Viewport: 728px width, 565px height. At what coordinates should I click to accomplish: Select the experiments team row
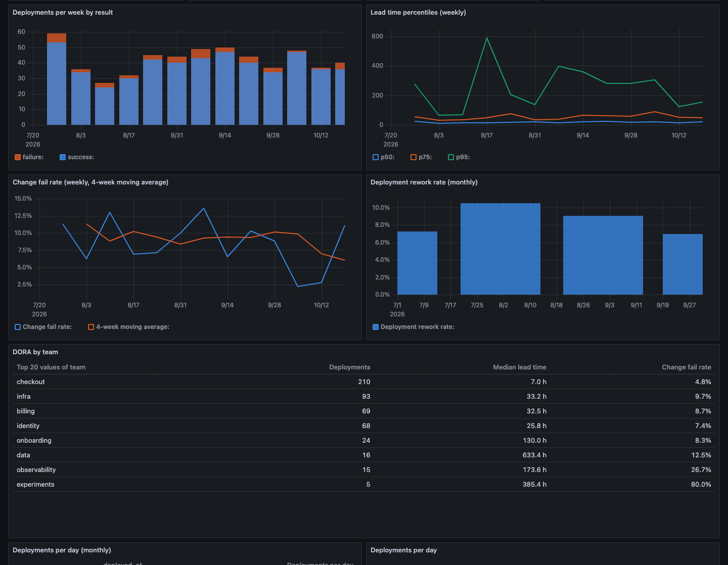tap(364, 484)
